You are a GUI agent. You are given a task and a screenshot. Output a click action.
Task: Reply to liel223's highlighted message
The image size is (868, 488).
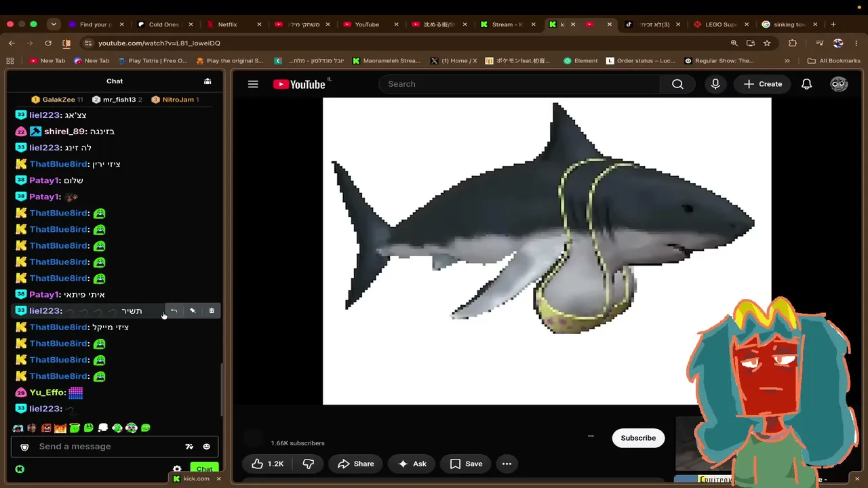[x=174, y=311]
